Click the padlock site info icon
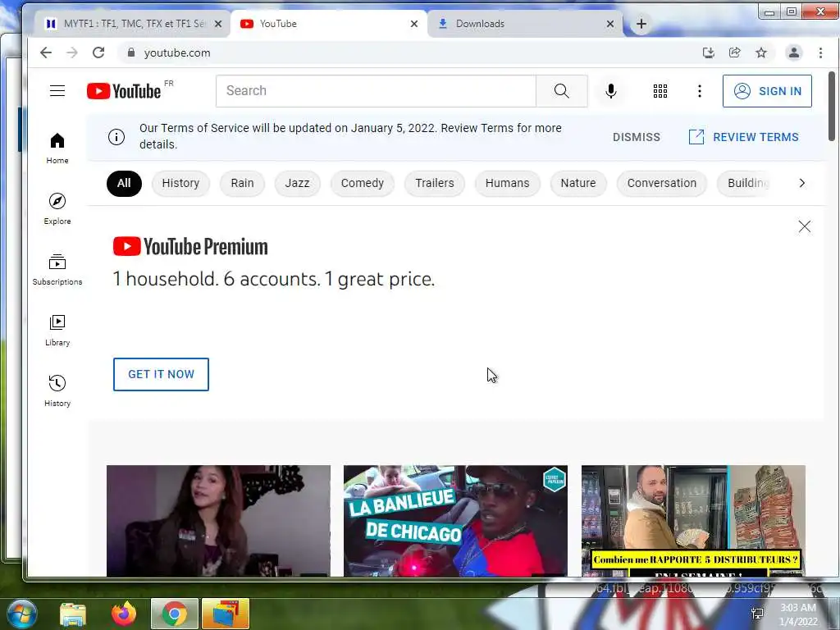The image size is (840, 630). (131, 52)
